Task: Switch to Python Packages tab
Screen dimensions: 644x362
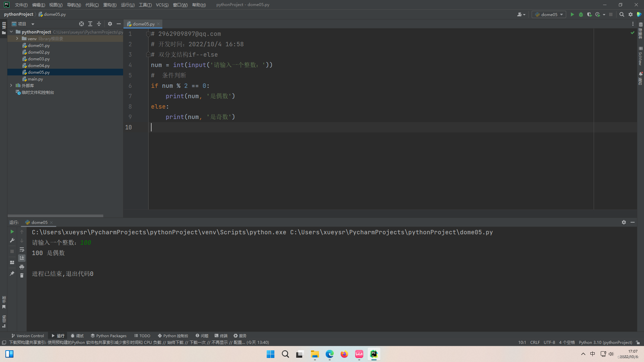Action: click(108, 336)
